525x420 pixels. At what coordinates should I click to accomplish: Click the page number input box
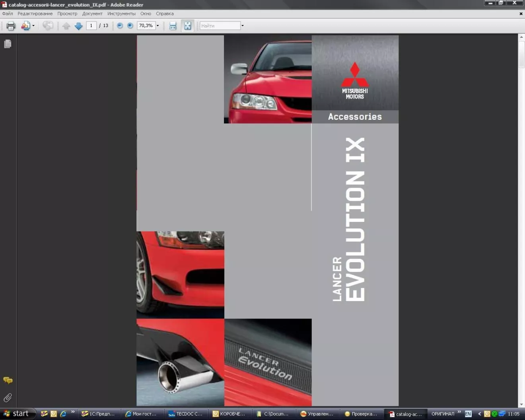click(x=91, y=26)
